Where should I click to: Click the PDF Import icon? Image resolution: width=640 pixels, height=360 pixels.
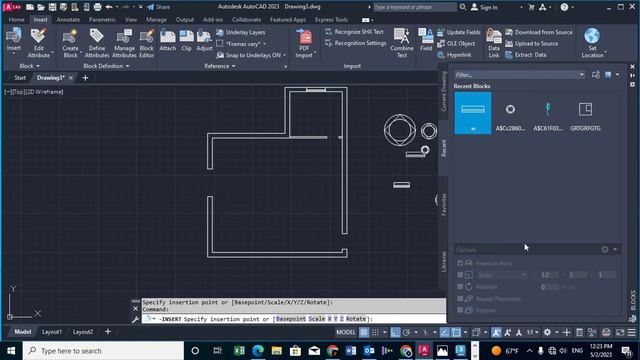click(x=304, y=42)
